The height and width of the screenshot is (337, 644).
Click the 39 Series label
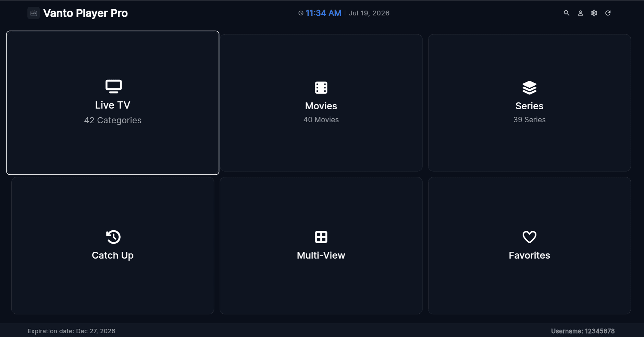(529, 120)
